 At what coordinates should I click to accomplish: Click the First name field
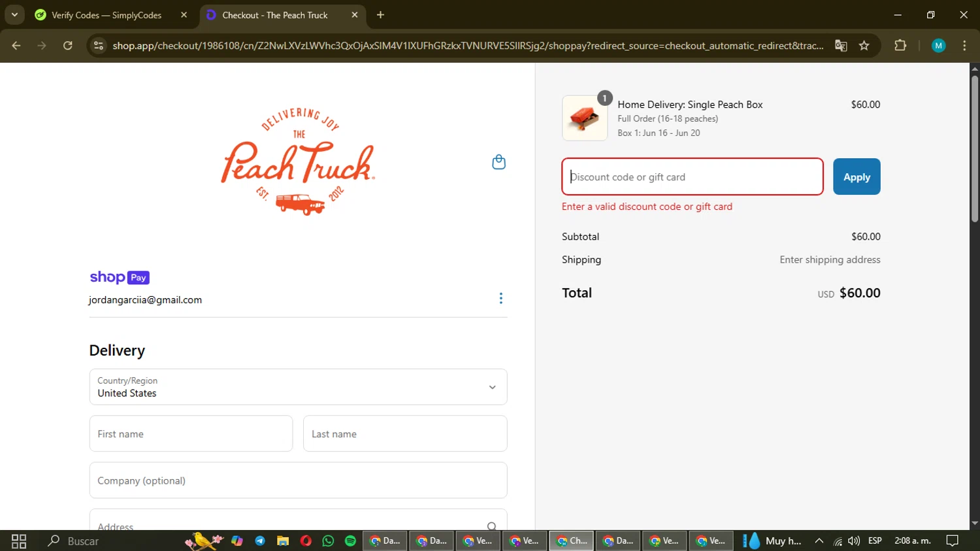[191, 433]
